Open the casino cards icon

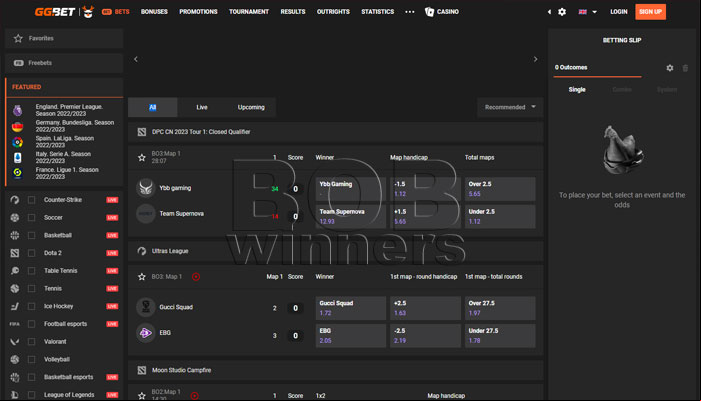tap(429, 12)
